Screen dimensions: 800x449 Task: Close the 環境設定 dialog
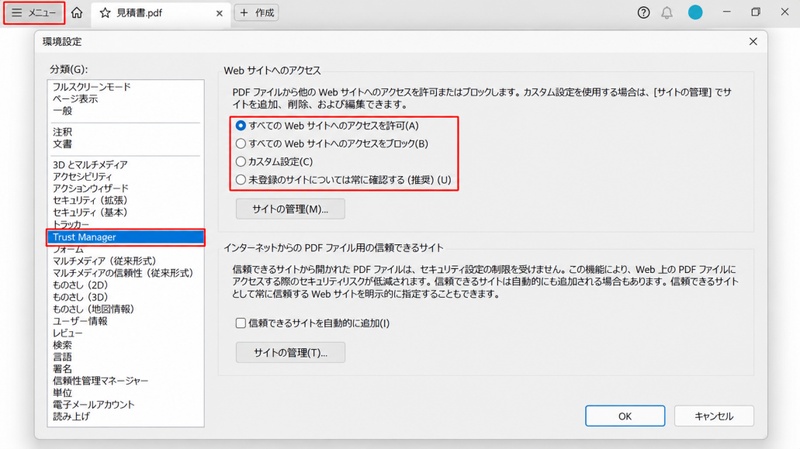753,41
